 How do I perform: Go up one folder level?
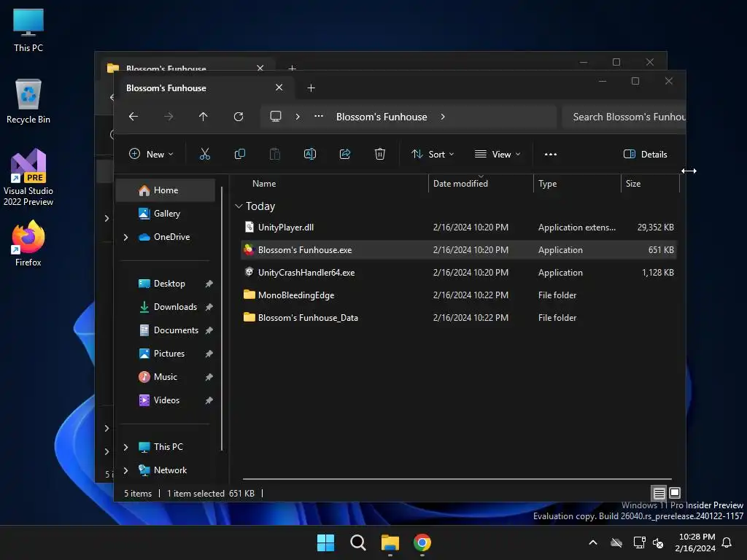point(204,117)
